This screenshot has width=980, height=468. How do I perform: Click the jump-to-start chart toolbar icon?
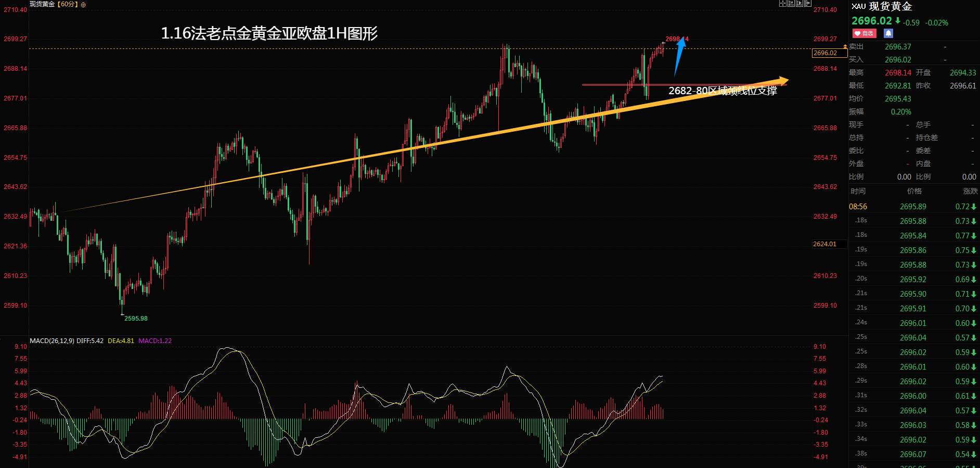pos(791,3)
